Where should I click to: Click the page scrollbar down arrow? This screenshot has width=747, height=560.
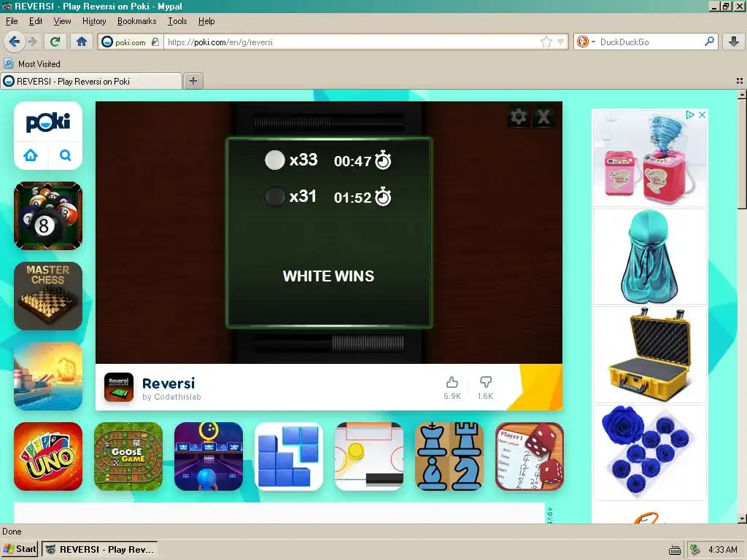(742, 519)
